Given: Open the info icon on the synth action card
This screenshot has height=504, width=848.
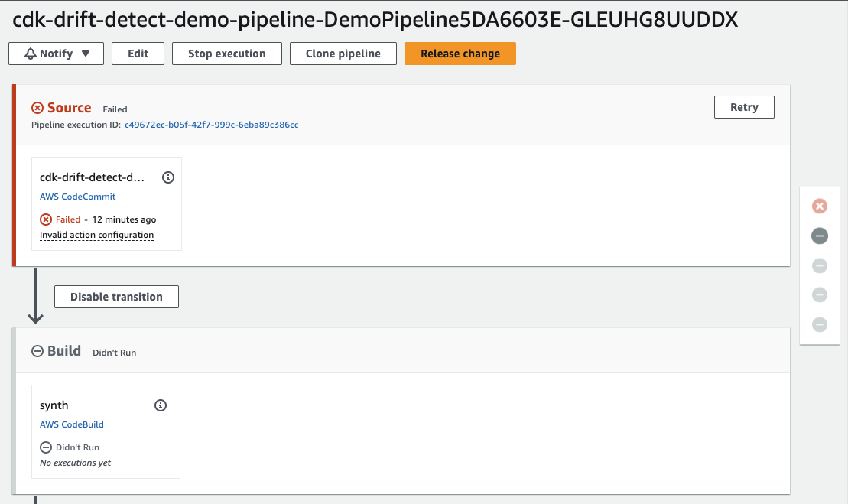Looking at the screenshot, I should pyautogui.click(x=161, y=405).
